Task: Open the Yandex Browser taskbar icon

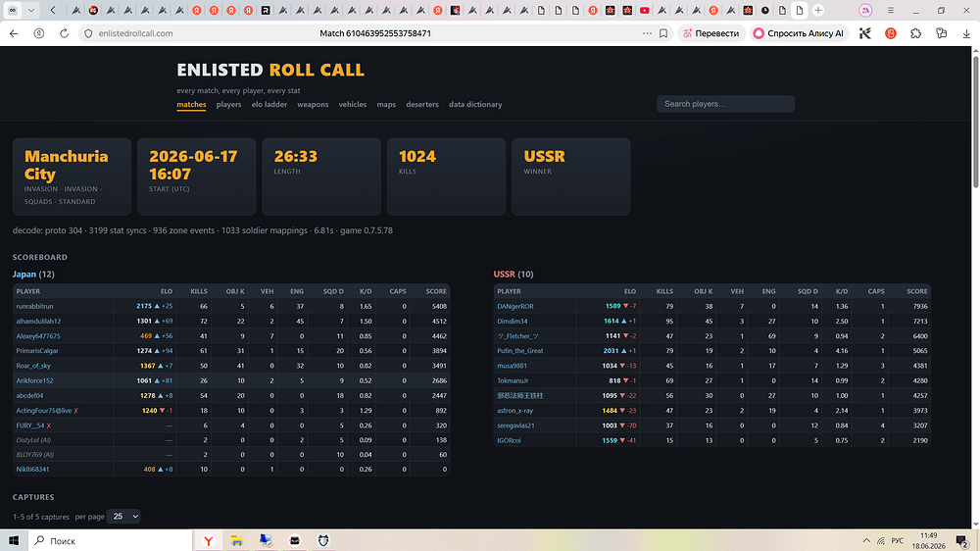Action: click(x=208, y=540)
